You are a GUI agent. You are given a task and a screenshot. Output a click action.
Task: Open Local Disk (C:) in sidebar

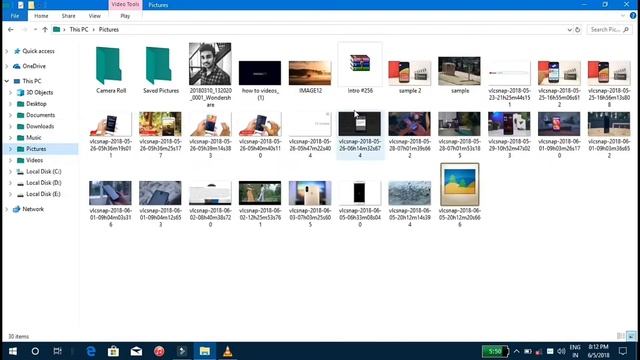point(44,171)
